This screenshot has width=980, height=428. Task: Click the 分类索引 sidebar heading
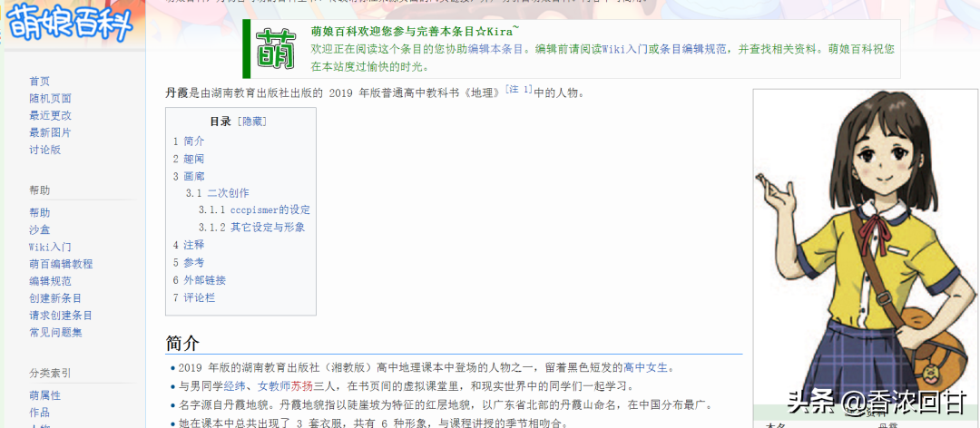point(50,374)
